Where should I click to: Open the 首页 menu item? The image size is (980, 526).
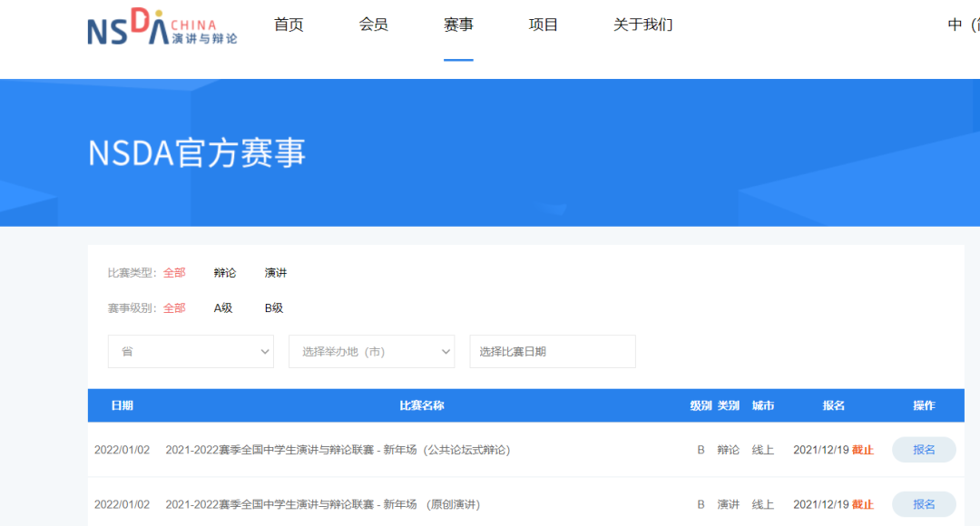(289, 25)
